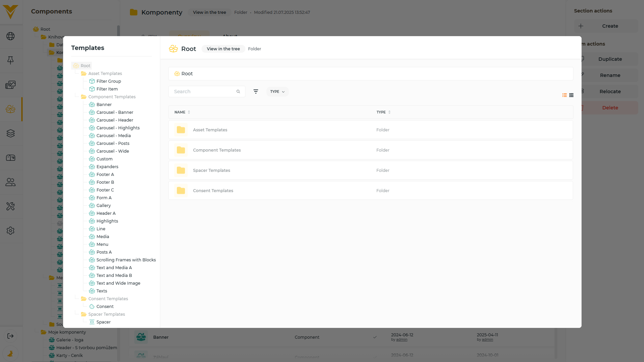
Task: Open the media gallery sidebar icon
Action: [x=10, y=85]
